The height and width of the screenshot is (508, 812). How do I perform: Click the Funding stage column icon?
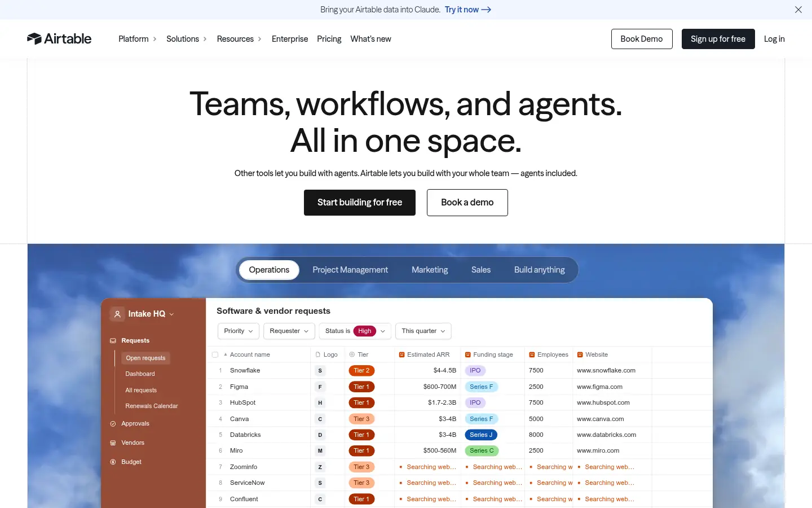(x=468, y=355)
